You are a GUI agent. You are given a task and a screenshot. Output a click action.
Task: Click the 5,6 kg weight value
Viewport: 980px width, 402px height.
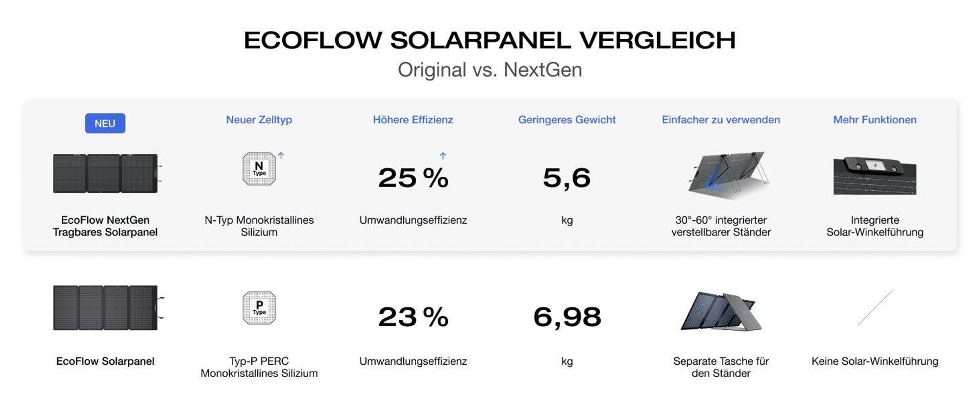(567, 178)
